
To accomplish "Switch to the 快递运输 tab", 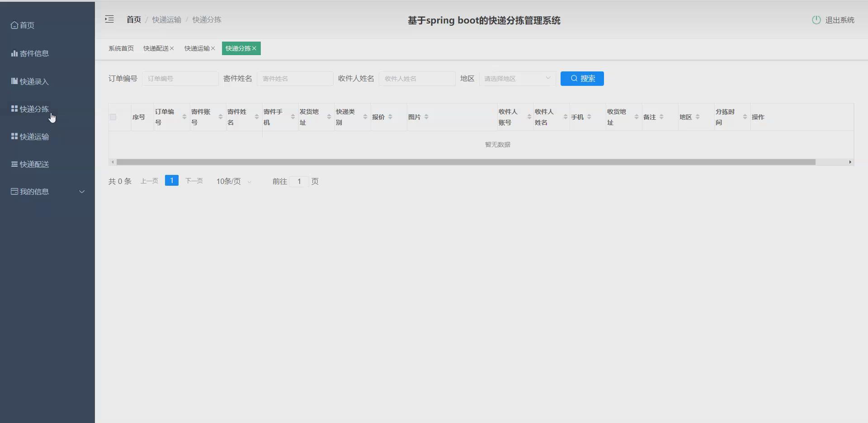I will 197,48.
